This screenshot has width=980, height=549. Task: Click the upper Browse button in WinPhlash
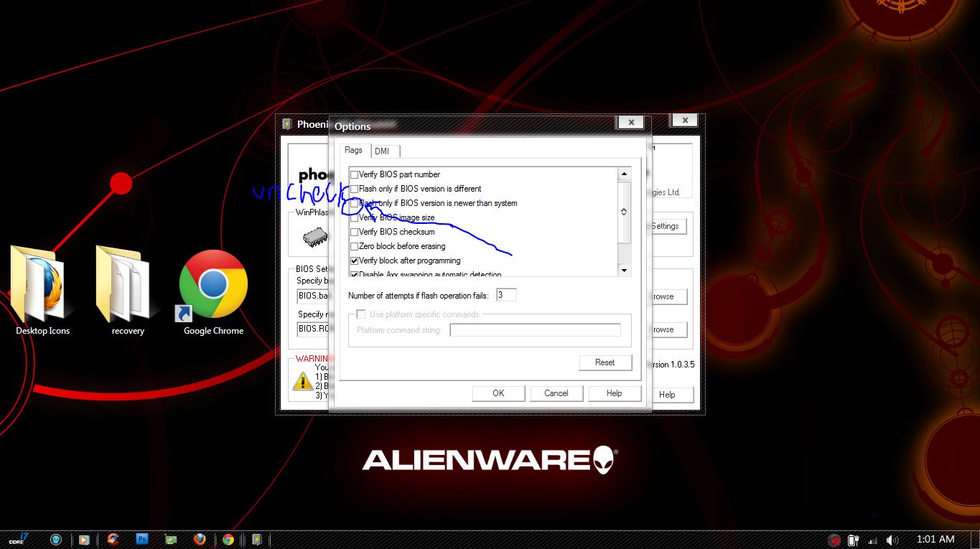669,296
